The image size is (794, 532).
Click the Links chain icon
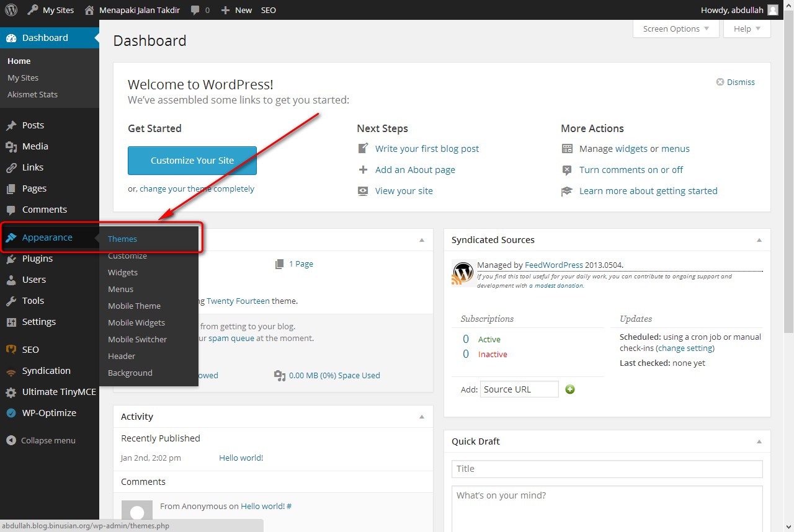tap(11, 167)
